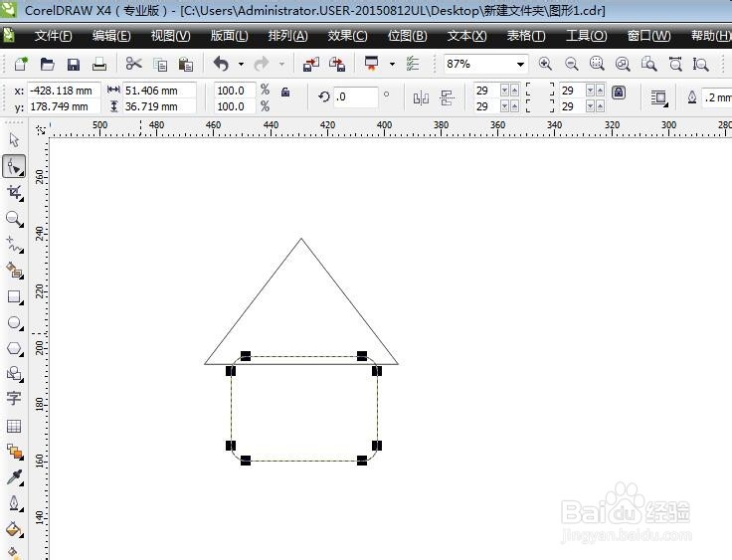The width and height of the screenshot is (732, 560).
Task: Open the 窗口(W) menu
Action: tap(648, 36)
